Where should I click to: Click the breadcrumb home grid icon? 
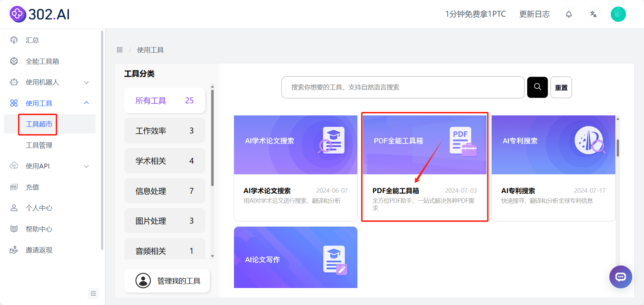pyautogui.click(x=120, y=50)
